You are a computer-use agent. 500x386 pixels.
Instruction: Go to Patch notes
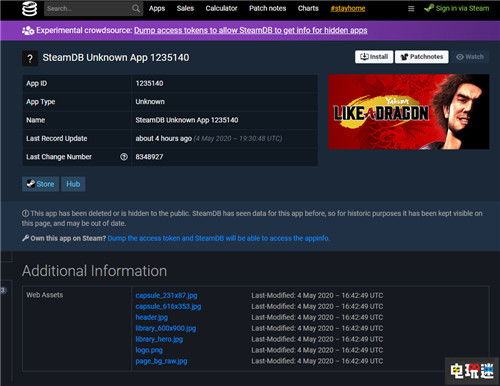coord(267,8)
